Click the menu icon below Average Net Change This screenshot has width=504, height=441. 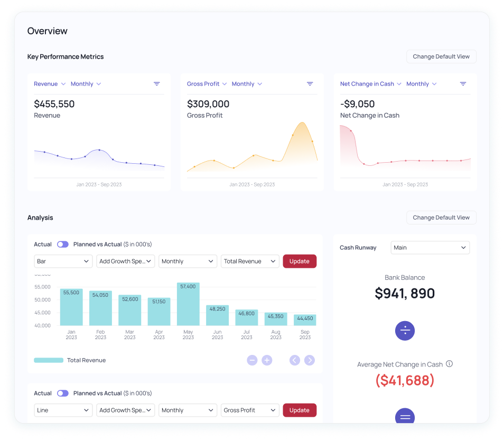(x=405, y=417)
